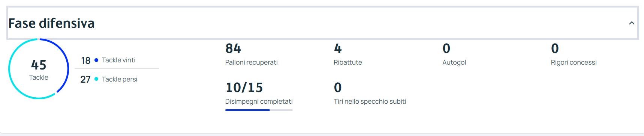Click the cyan Tackle persi dot

click(96, 79)
